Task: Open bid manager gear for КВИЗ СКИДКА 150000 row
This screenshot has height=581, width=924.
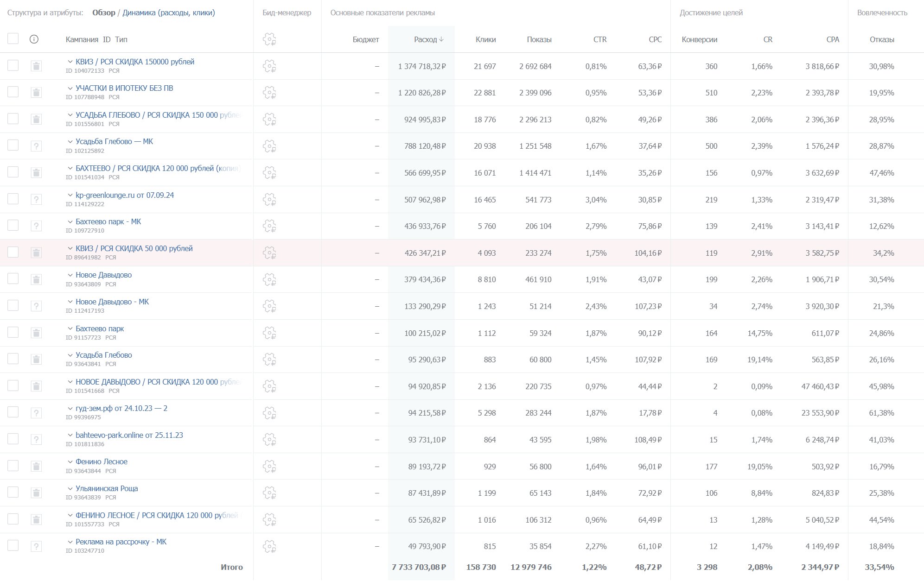Action: tap(269, 66)
